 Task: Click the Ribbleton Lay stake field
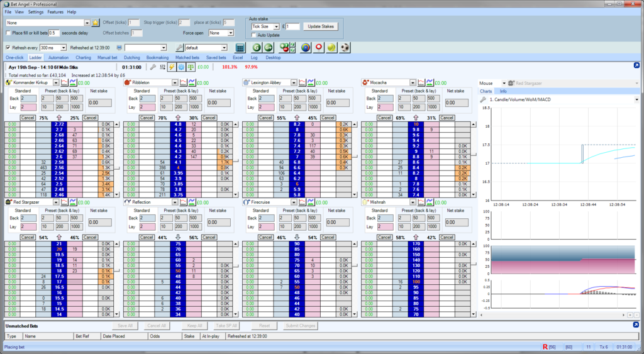pos(147,107)
